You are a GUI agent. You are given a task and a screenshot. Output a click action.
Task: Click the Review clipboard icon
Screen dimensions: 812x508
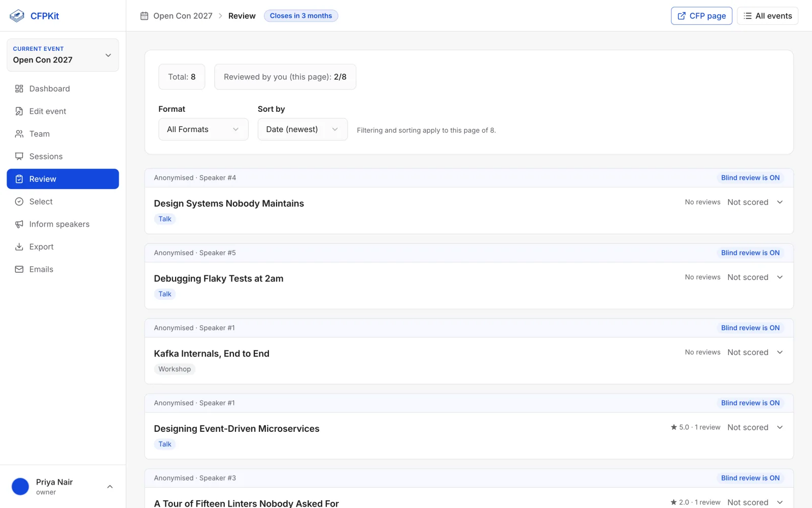pos(19,179)
